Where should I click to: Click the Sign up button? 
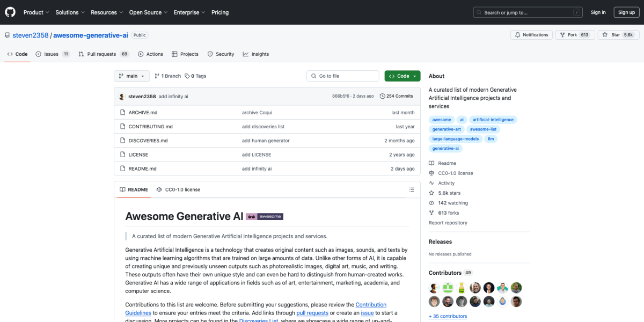(x=626, y=12)
